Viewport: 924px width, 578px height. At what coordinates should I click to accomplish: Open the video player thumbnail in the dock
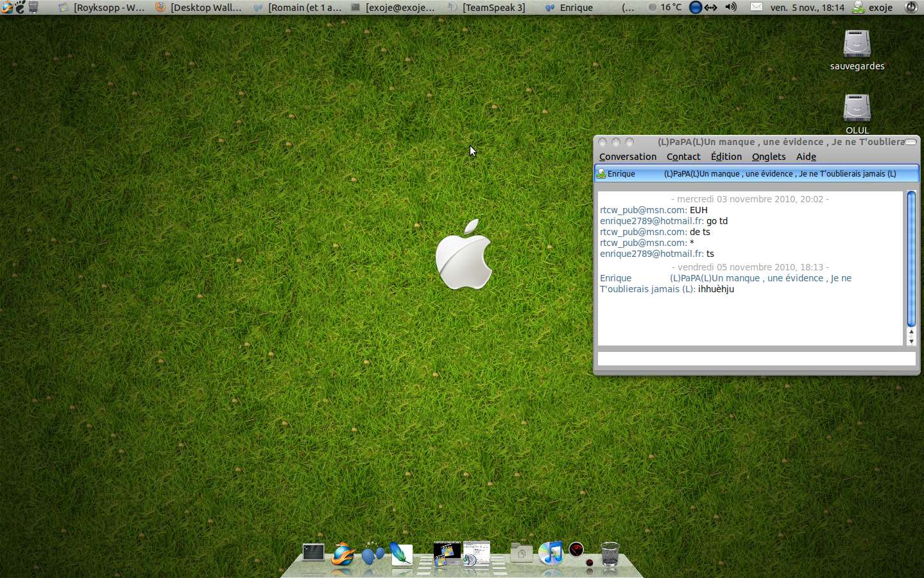click(447, 554)
